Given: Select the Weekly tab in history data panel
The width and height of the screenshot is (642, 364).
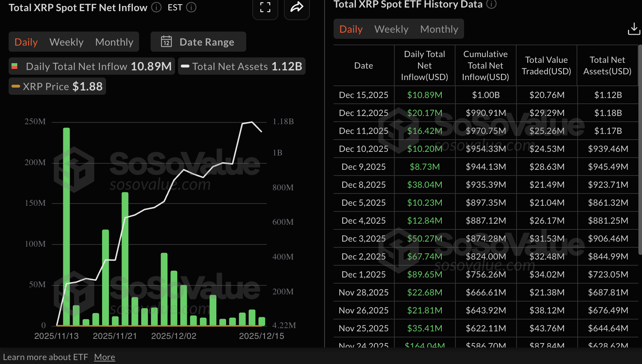Looking at the screenshot, I should (391, 29).
